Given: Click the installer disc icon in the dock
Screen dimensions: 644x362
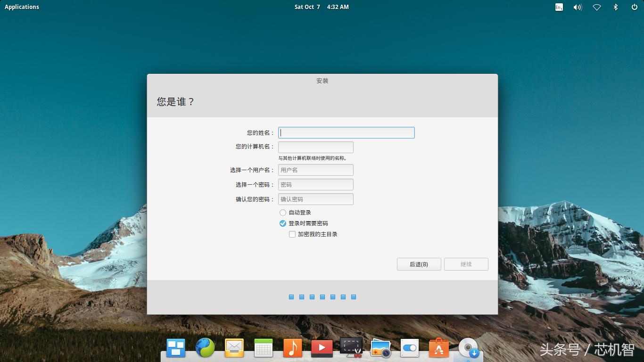Looking at the screenshot, I should pos(468,349).
